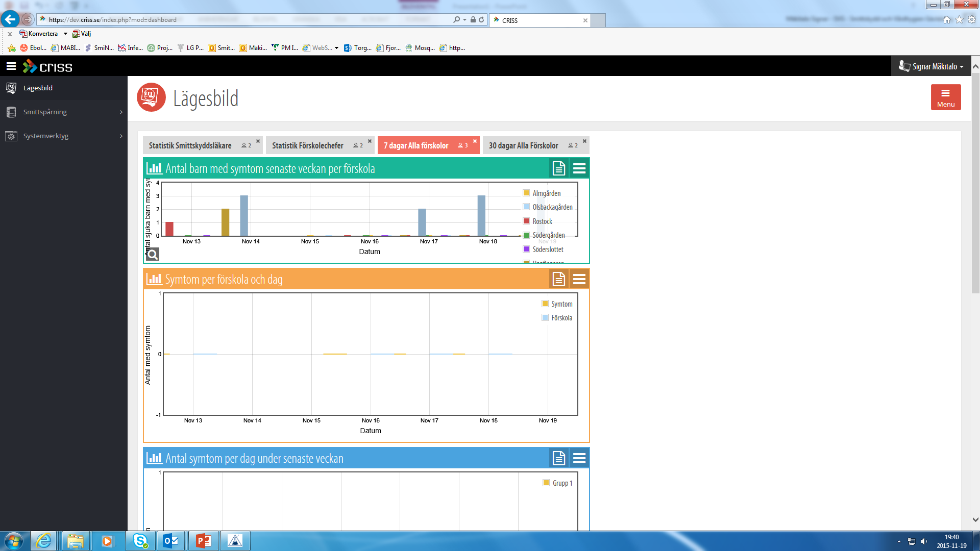
Task: Click bar chart icon in Symtom per förskola header
Action: pos(154,279)
